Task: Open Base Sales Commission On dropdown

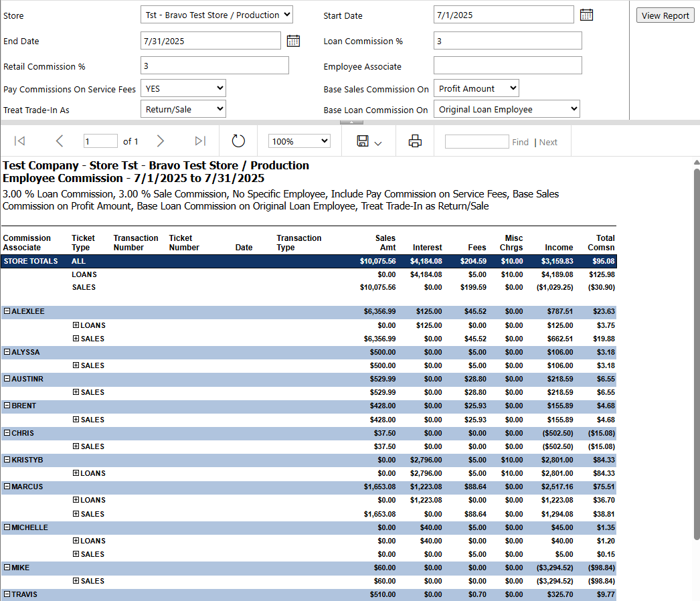Action: pos(476,88)
